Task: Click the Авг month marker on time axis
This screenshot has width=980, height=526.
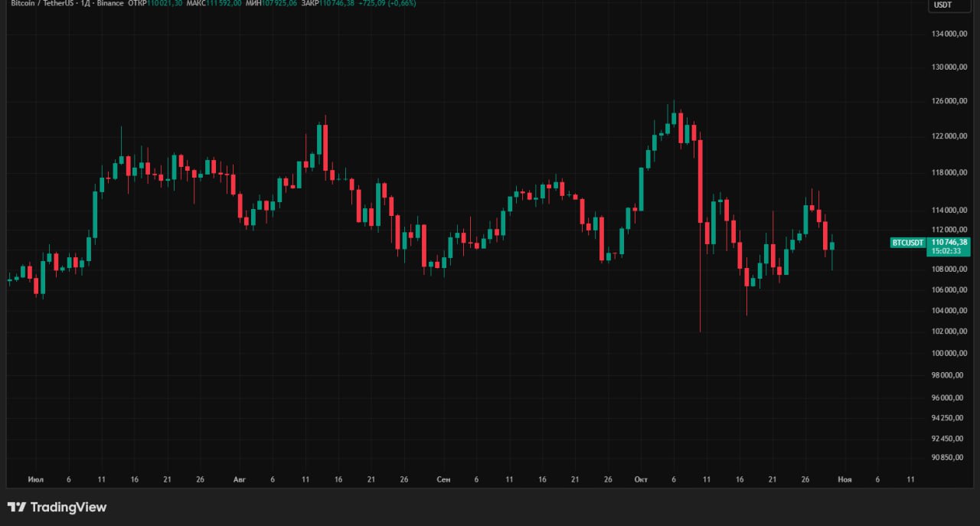Action: [x=240, y=479]
